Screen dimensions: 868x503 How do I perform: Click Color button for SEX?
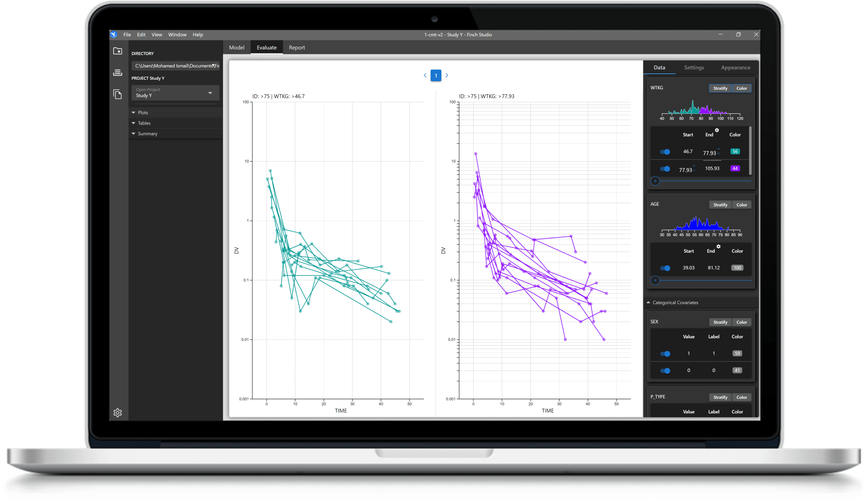click(742, 322)
